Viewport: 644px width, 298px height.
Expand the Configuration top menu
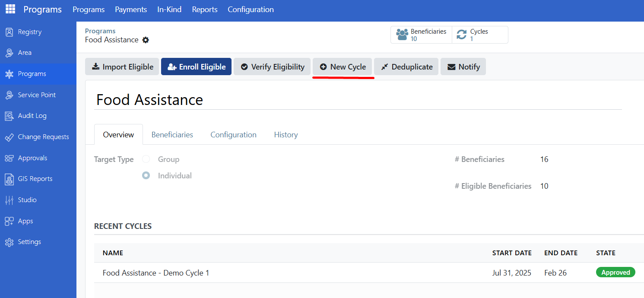click(251, 10)
